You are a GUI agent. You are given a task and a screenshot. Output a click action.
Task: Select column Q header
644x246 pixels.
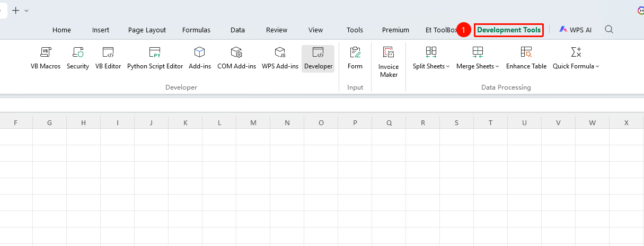389,122
